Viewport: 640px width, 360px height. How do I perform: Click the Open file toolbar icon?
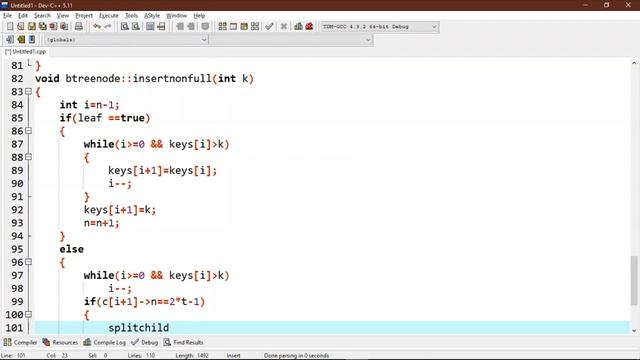[x=21, y=27]
